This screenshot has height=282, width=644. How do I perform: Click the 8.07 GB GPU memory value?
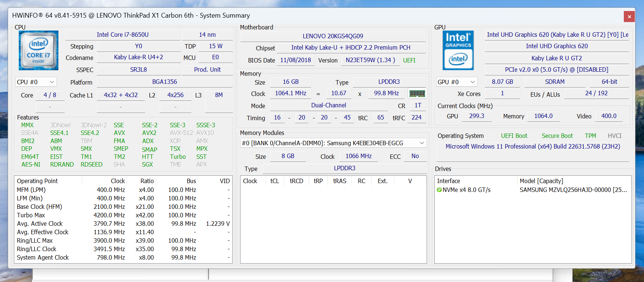tap(503, 82)
